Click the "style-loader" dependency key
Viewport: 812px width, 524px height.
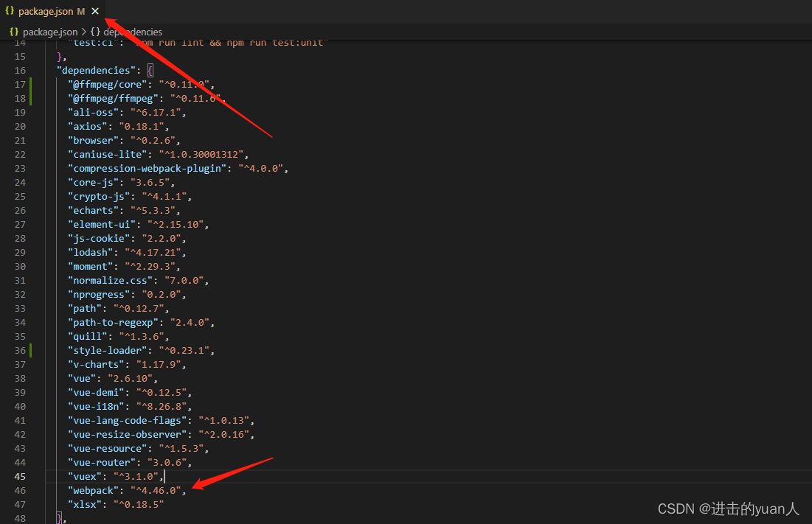(108, 349)
